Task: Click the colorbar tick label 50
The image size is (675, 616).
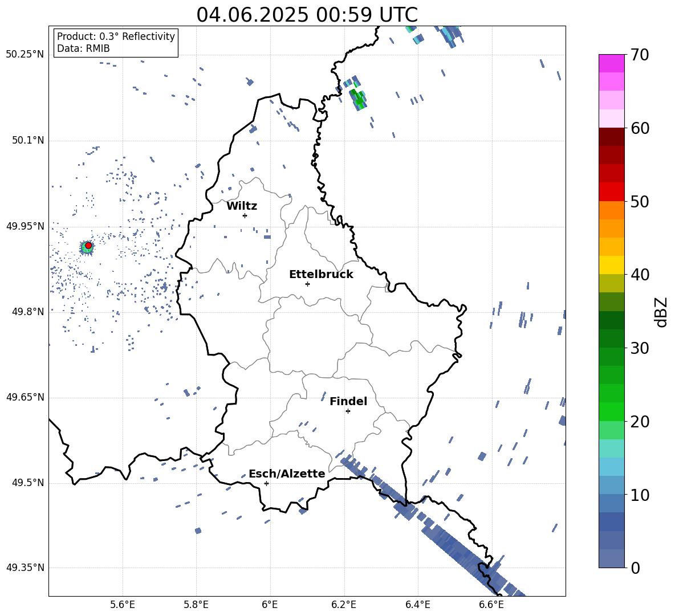Action: coord(640,201)
